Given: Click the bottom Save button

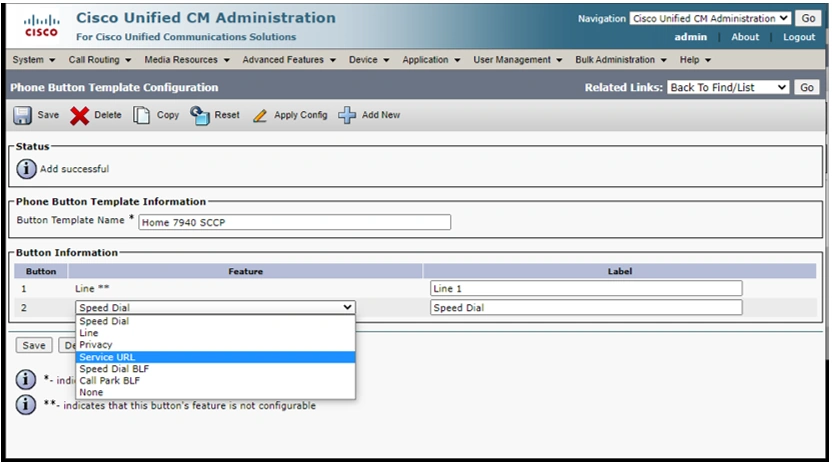Looking at the screenshot, I should point(34,346).
